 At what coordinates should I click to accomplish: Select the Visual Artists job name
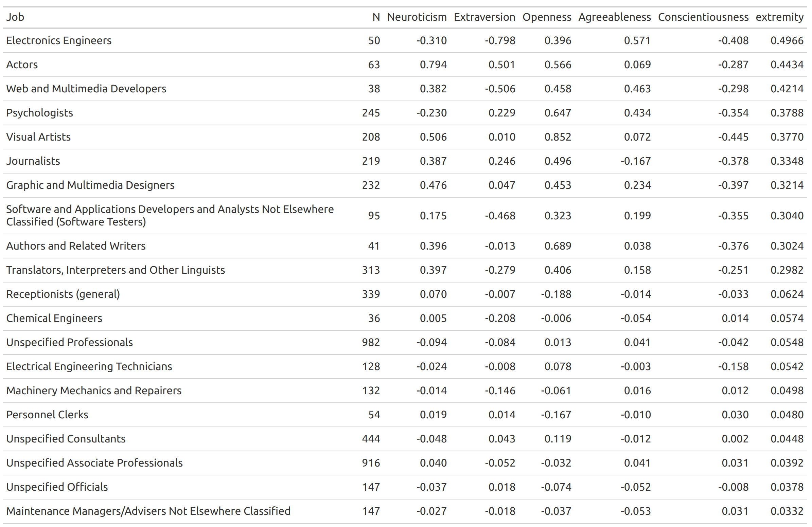tap(38, 137)
